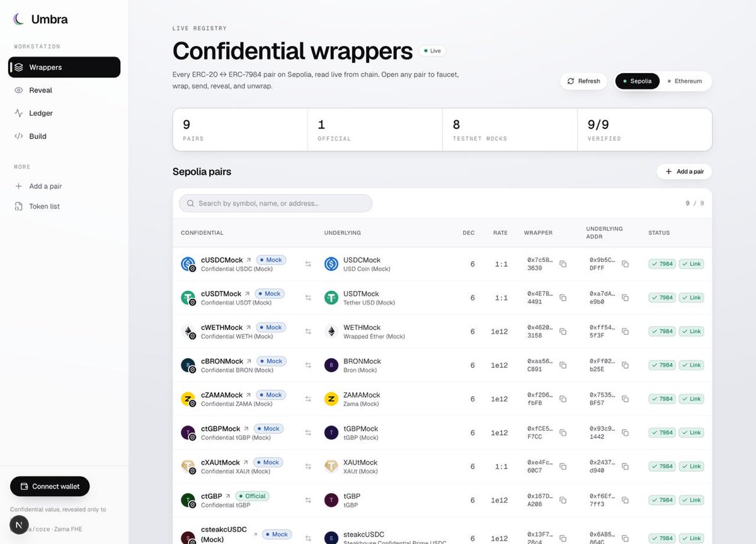Copy the cUSDTMock wrapper address
This screenshot has height=544, width=756.
(x=563, y=298)
